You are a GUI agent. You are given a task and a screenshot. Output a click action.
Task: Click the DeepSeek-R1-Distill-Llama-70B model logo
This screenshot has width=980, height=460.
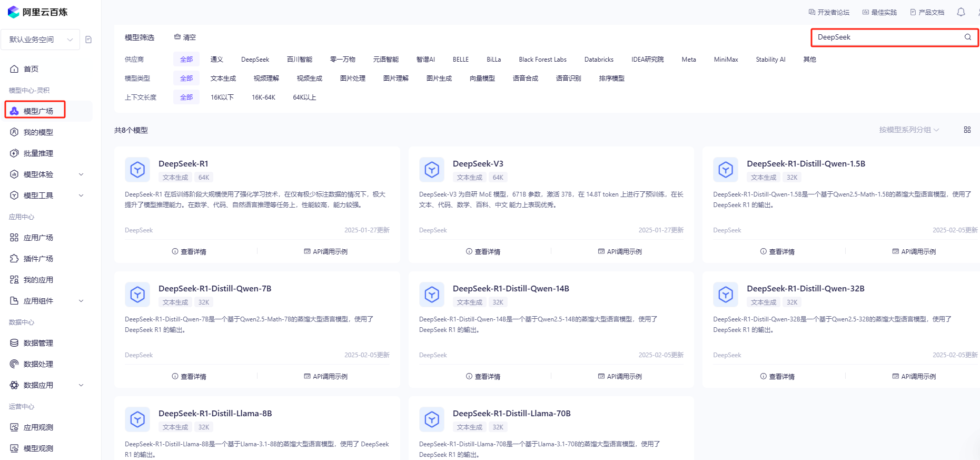432,419
